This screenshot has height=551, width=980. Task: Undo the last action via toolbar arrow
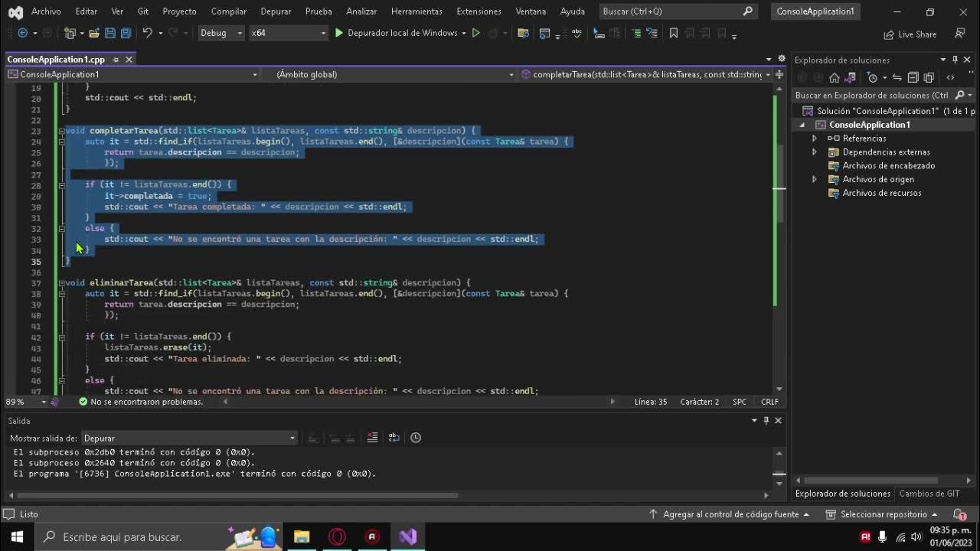coord(147,33)
